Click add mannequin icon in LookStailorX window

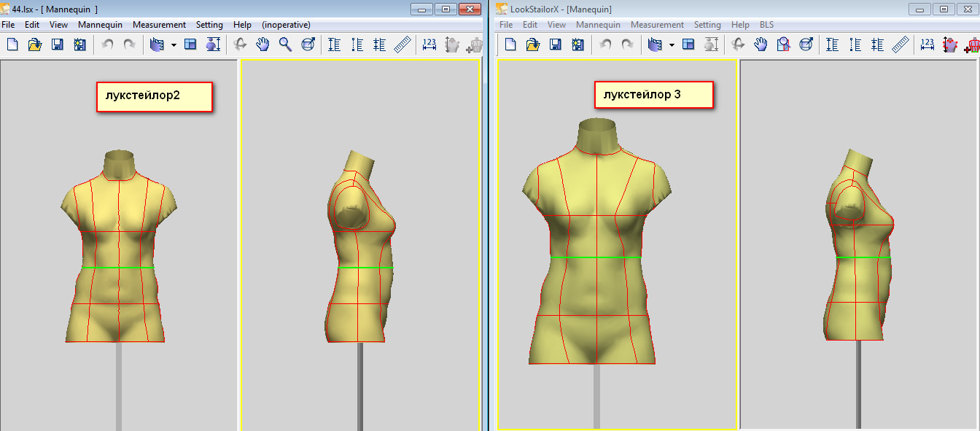pyautogui.click(x=972, y=45)
